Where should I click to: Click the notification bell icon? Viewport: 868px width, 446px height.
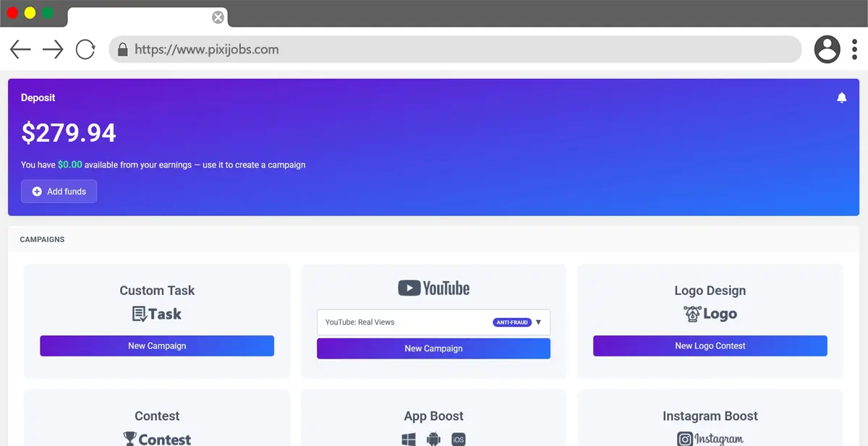841,98
